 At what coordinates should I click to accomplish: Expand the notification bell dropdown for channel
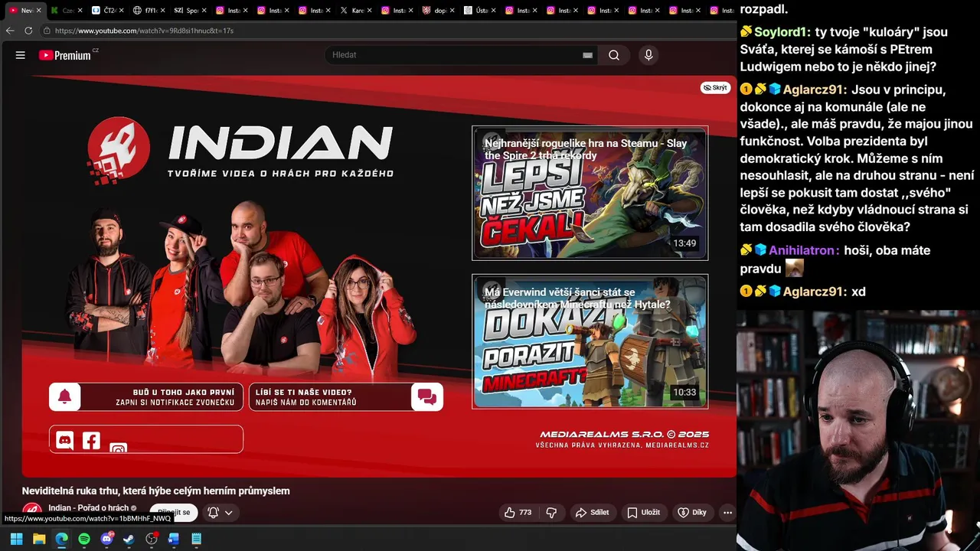220,513
